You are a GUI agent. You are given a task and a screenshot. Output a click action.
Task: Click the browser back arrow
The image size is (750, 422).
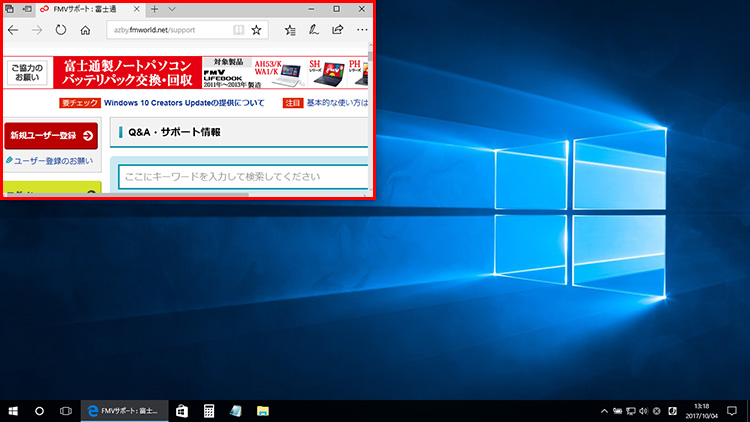click(x=13, y=30)
